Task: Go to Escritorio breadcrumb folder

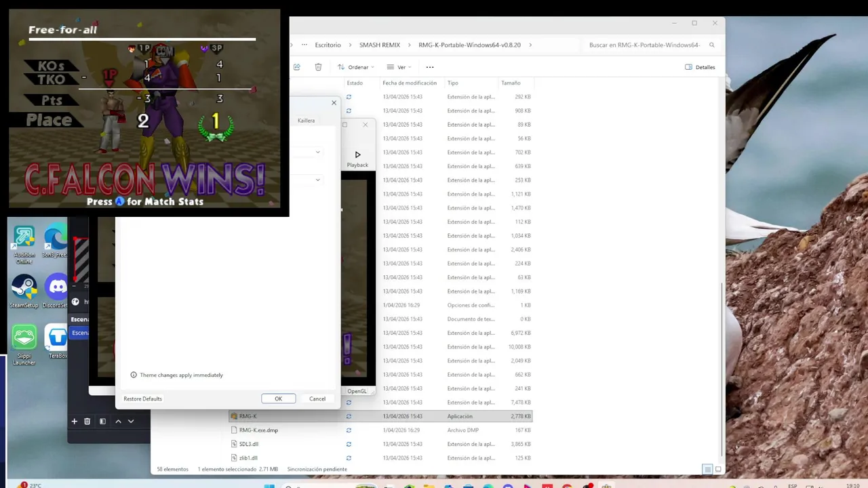Action: 328,45
